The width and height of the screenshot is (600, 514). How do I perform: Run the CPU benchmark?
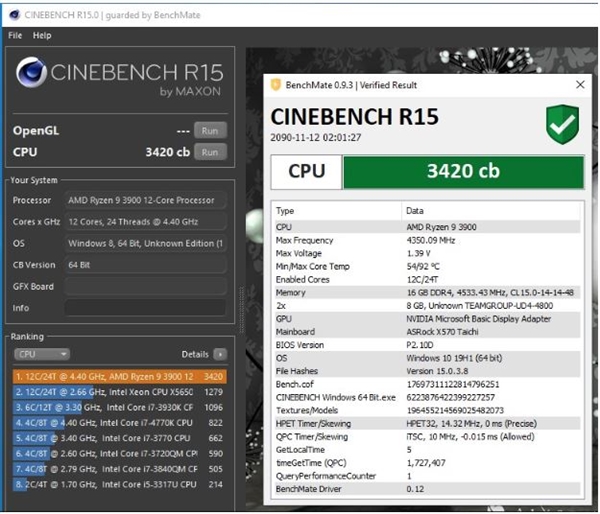209,152
